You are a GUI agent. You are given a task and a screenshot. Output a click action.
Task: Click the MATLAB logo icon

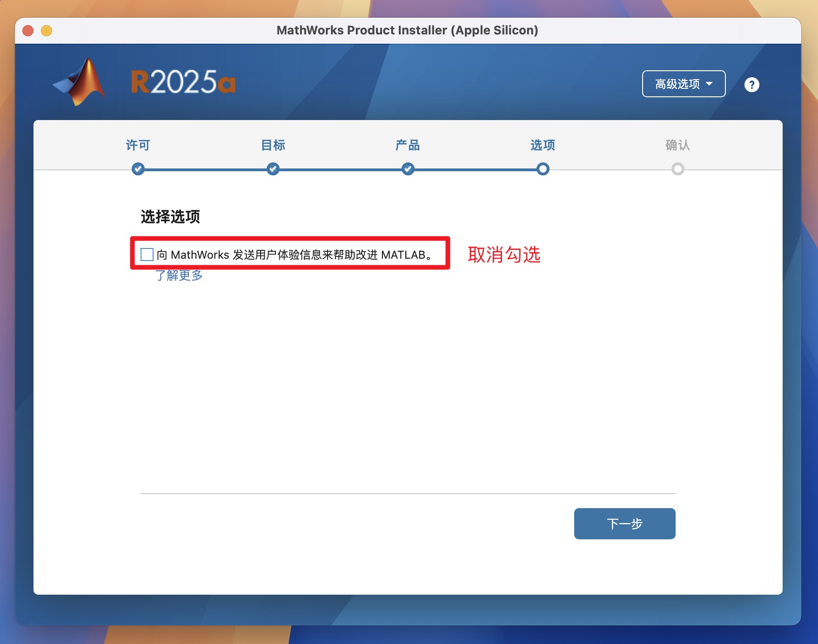pyautogui.click(x=80, y=82)
